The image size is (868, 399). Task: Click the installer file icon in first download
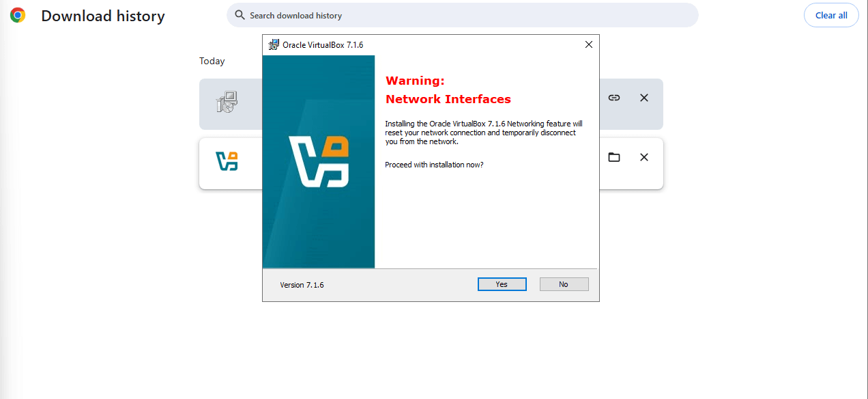point(227,102)
